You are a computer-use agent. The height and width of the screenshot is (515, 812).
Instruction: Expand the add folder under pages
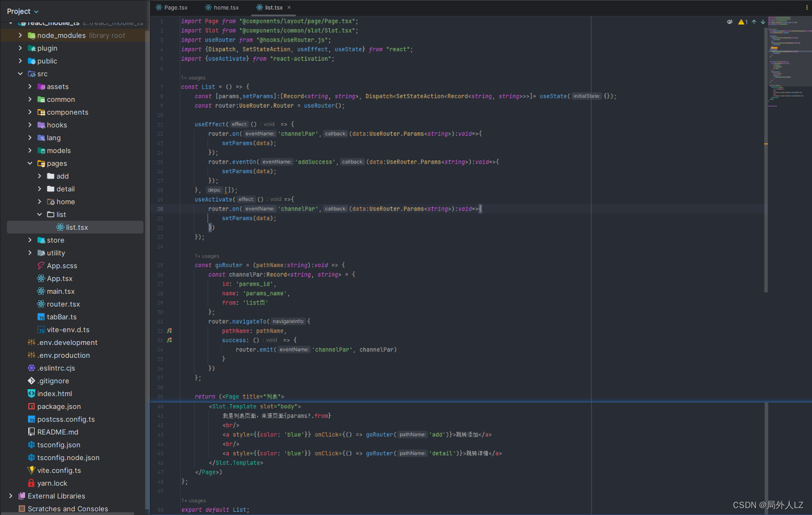coord(39,176)
